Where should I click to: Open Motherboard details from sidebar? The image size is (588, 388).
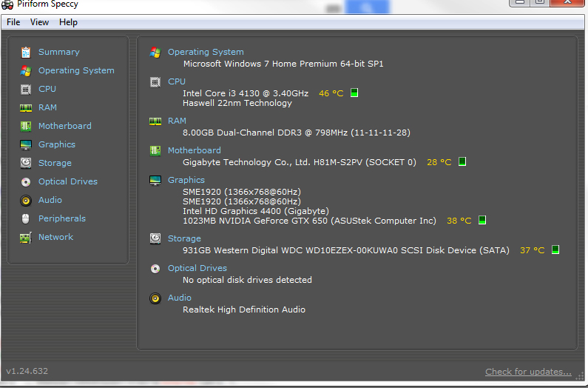coord(65,126)
